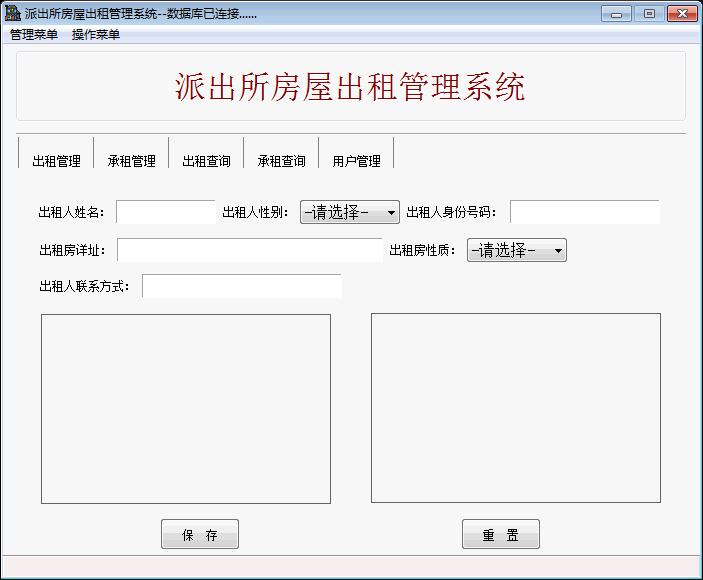Click the 出租房详址 label
Image resolution: width=703 pixels, height=580 pixels.
click(73, 251)
